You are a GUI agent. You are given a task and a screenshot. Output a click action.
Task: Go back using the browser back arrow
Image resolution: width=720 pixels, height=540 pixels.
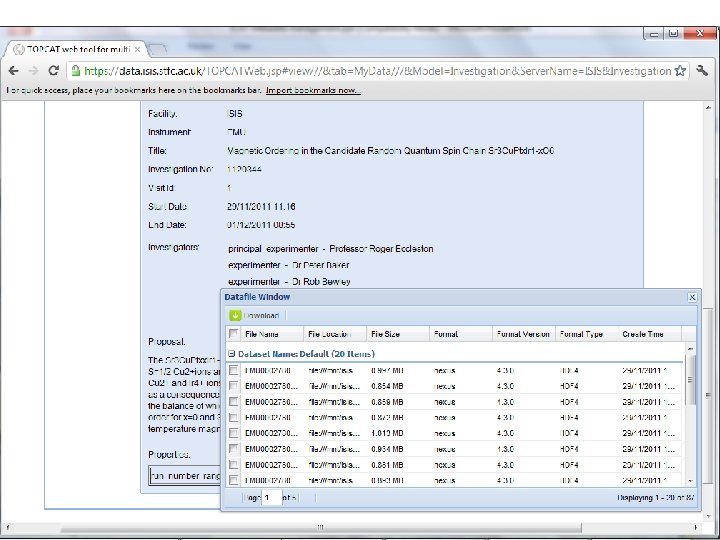click(x=13, y=71)
